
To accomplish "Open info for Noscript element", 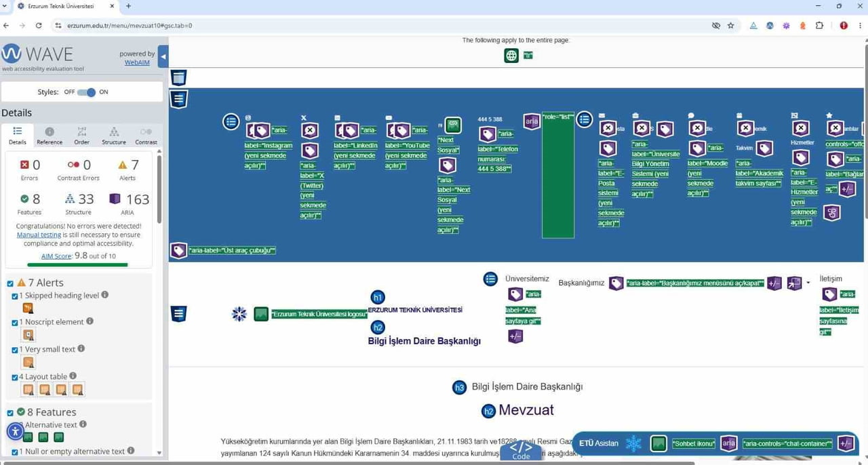I will pyautogui.click(x=90, y=321).
